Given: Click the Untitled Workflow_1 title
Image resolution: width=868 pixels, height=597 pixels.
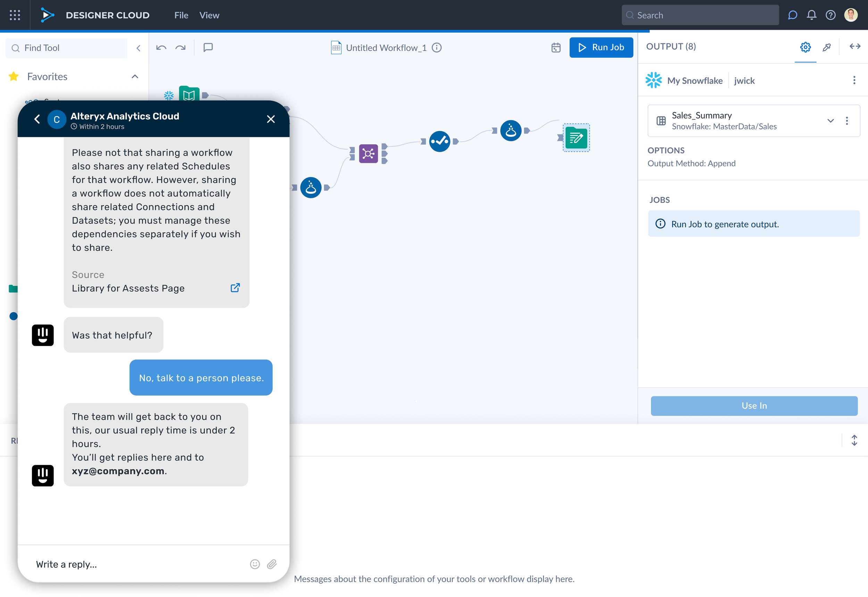Looking at the screenshot, I should pyautogui.click(x=386, y=48).
